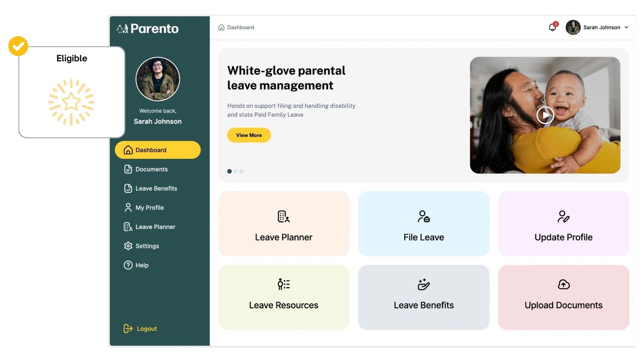Switch to the Dashboard menu item

coord(152,150)
